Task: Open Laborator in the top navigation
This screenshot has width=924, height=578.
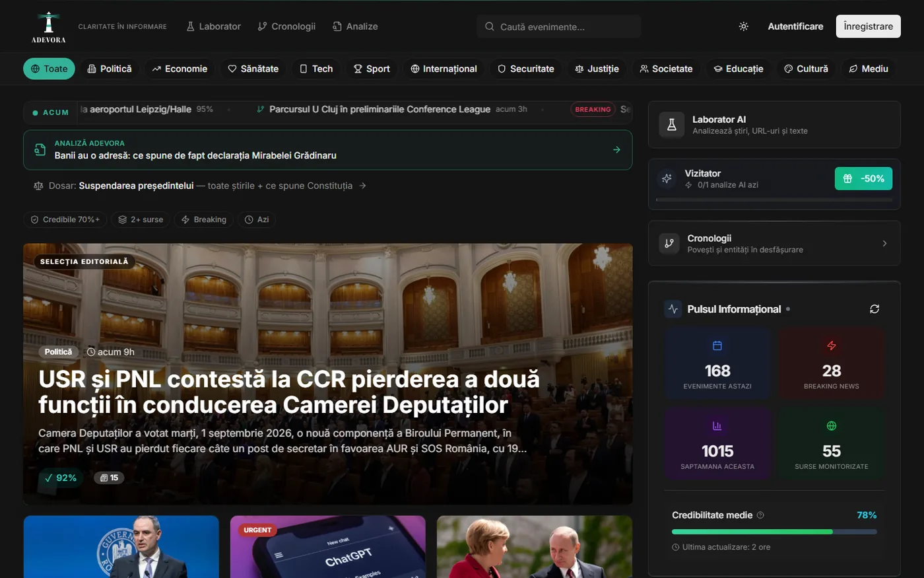Action: pos(213,26)
